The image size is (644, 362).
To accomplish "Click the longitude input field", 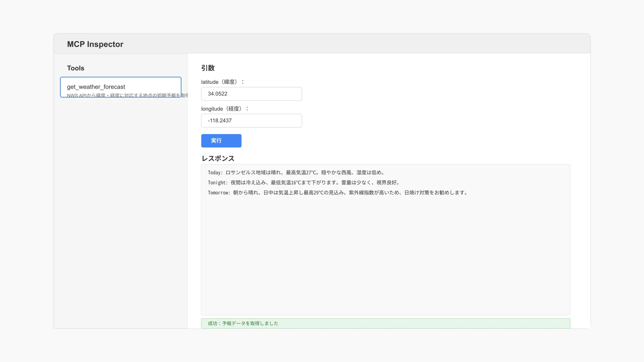I will point(252,121).
